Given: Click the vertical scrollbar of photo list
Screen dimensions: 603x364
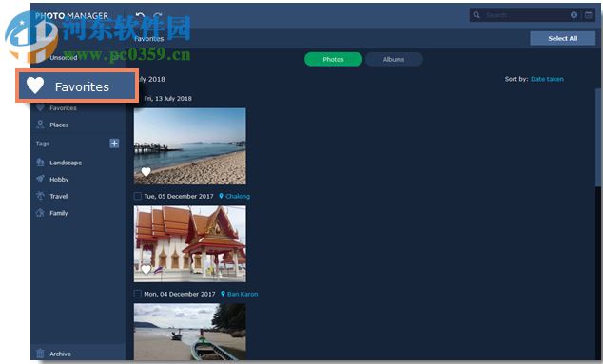Looking at the screenshot, I should 598,139.
